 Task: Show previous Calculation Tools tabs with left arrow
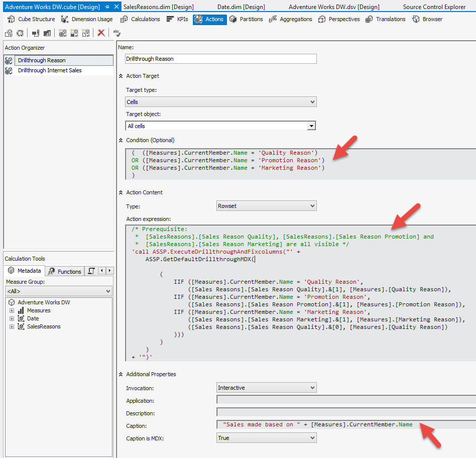point(102,271)
